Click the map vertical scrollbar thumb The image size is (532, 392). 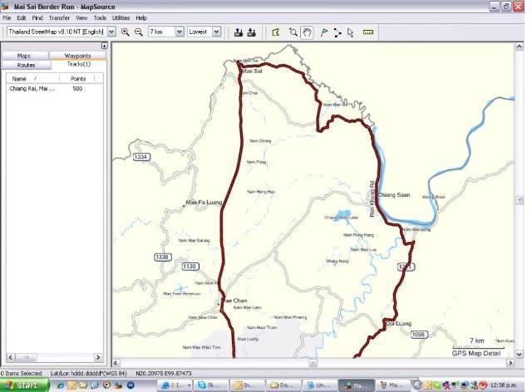tap(519, 200)
